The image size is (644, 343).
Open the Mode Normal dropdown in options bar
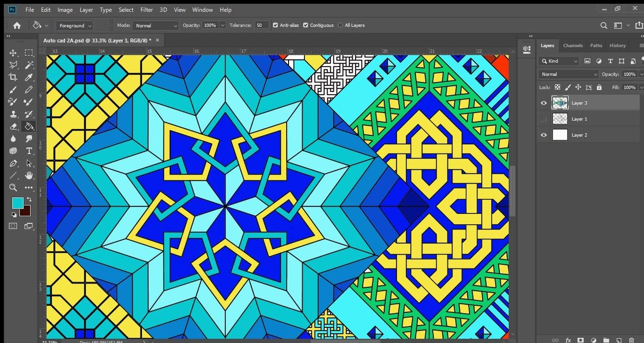pos(156,25)
